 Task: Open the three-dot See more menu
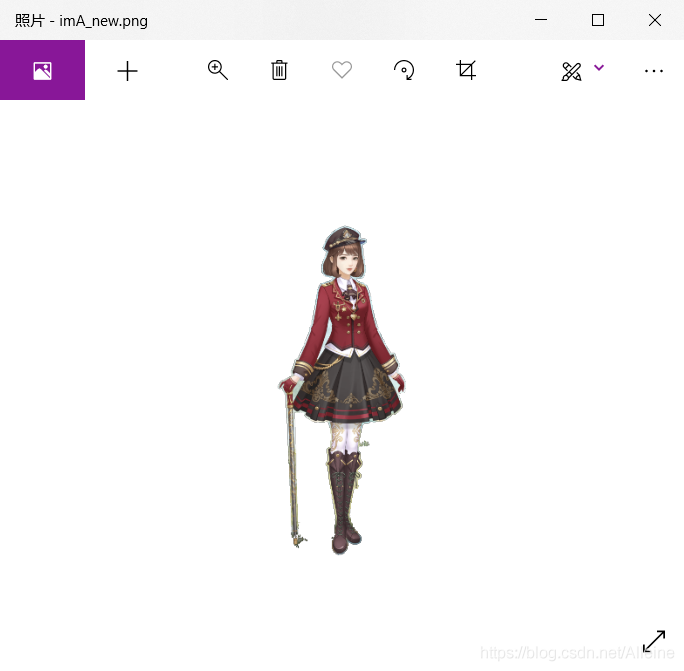coord(654,71)
